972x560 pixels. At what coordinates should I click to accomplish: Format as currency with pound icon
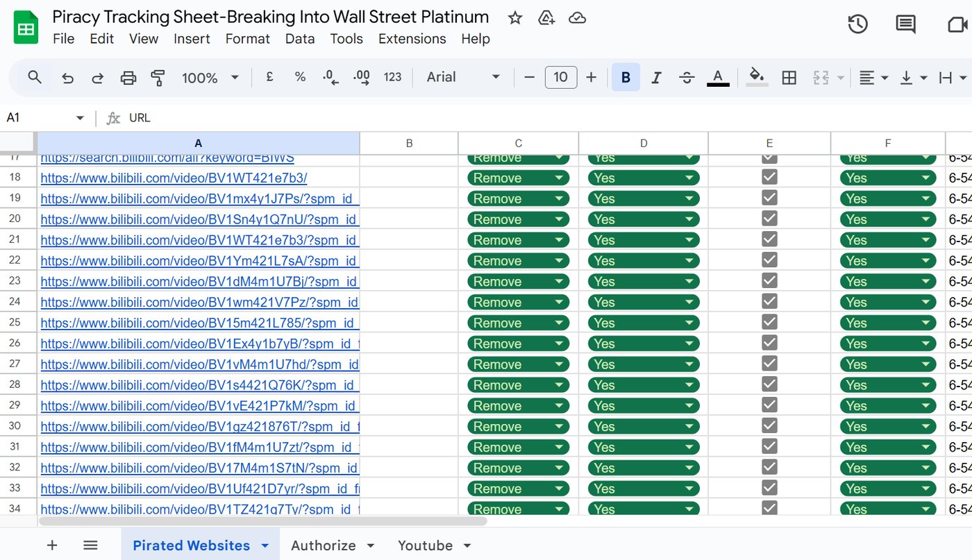coord(269,77)
